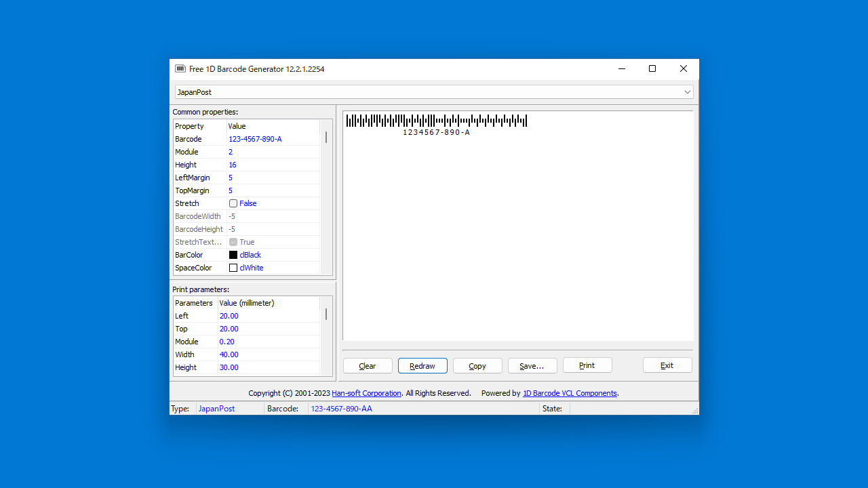The width and height of the screenshot is (868, 488).
Task: Click the JapanPost type in status bar
Action: pos(216,409)
